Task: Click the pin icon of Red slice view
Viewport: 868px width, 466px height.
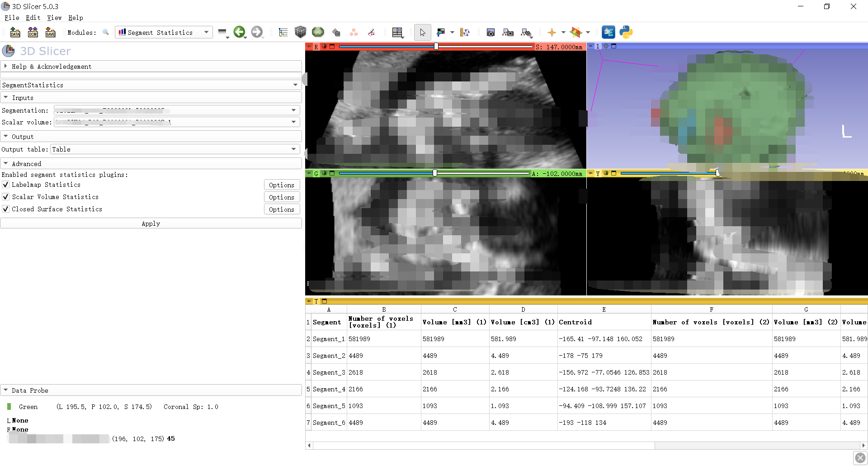Action: (309, 47)
